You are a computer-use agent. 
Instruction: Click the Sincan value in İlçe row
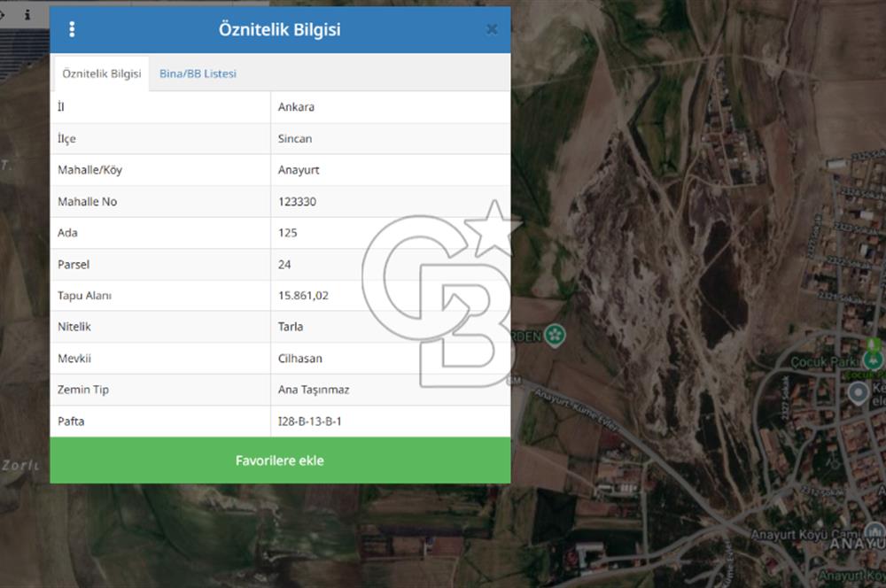(x=295, y=138)
